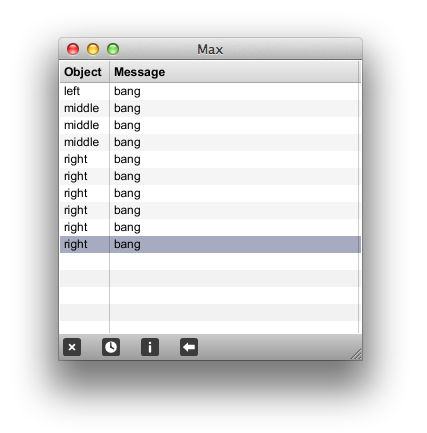The height and width of the screenshot is (433, 427).
Task: Select the first "middle" bang row
Action: point(210,108)
